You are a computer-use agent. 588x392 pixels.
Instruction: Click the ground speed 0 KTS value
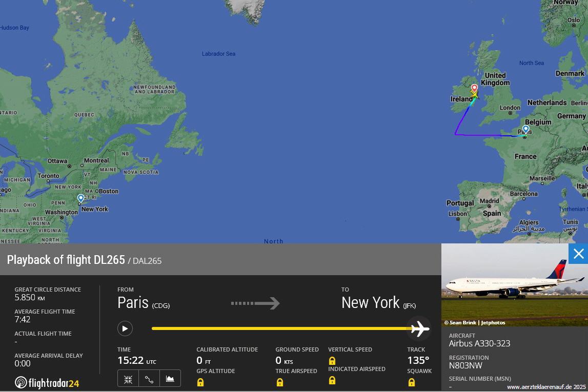[284, 361]
